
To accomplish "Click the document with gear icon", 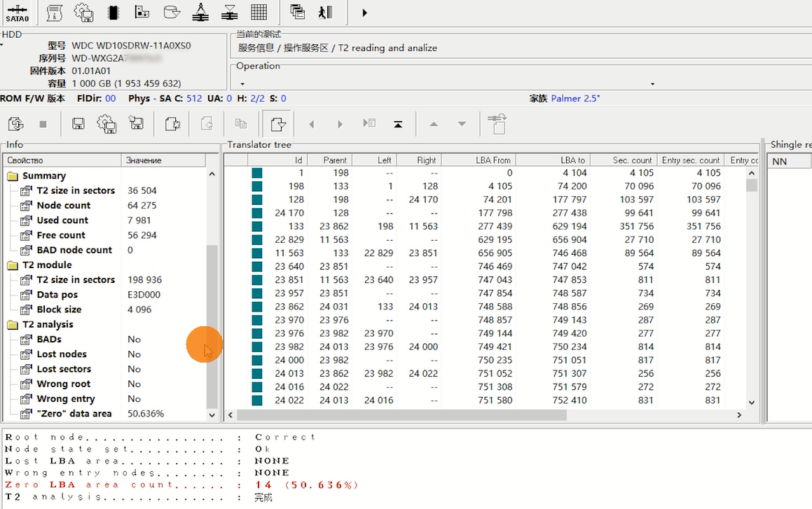I will tap(172, 124).
